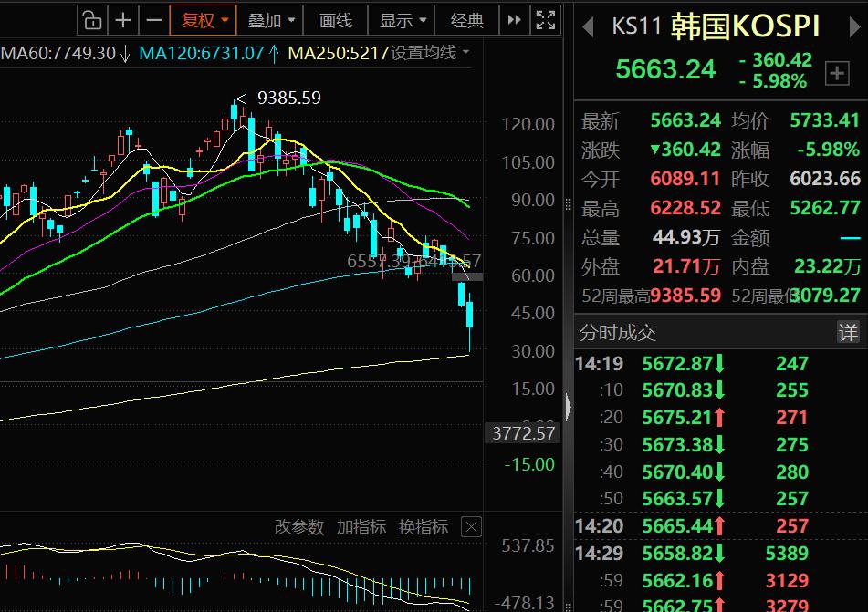The image size is (868, 612).
Task: Click the 3772.57 price axis label
Action: click(x=523, y=432)
